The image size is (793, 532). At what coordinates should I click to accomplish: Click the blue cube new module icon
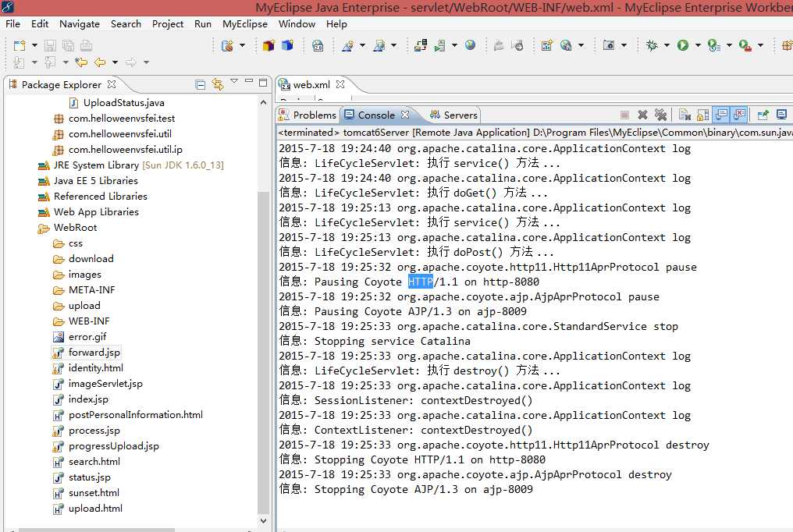287,45
